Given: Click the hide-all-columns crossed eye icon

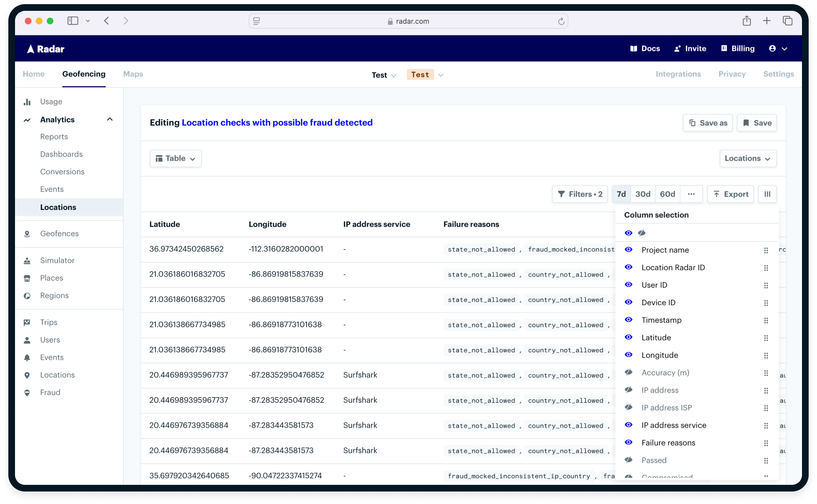Looking at the screenshot, I should 642,233.
